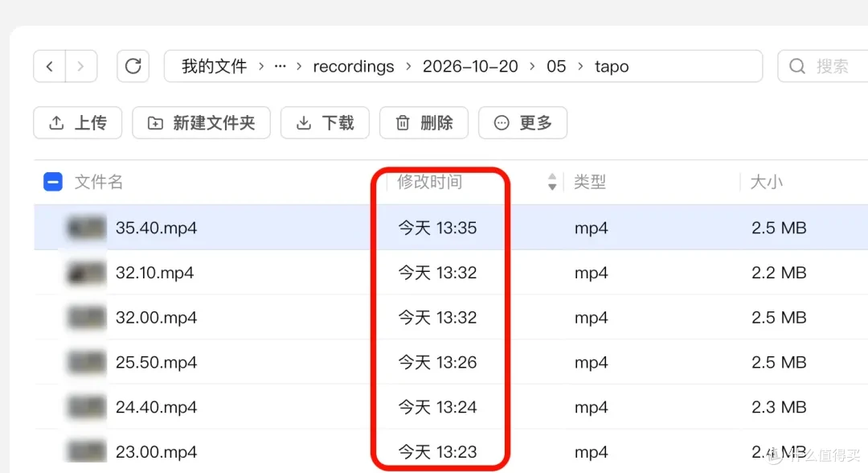Go back with the left arrow button

pyautogui.click(x=50, y=67)
